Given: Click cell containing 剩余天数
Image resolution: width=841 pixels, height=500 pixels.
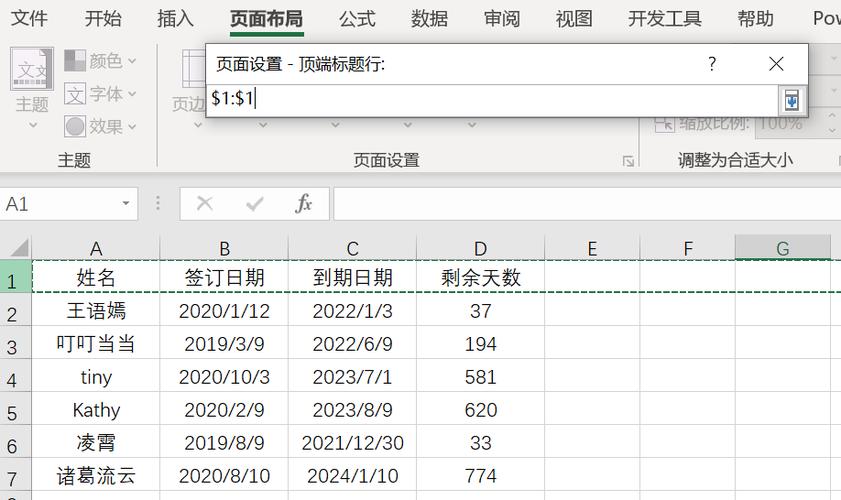Looking at the screenshot, I should tap(481, 277).
